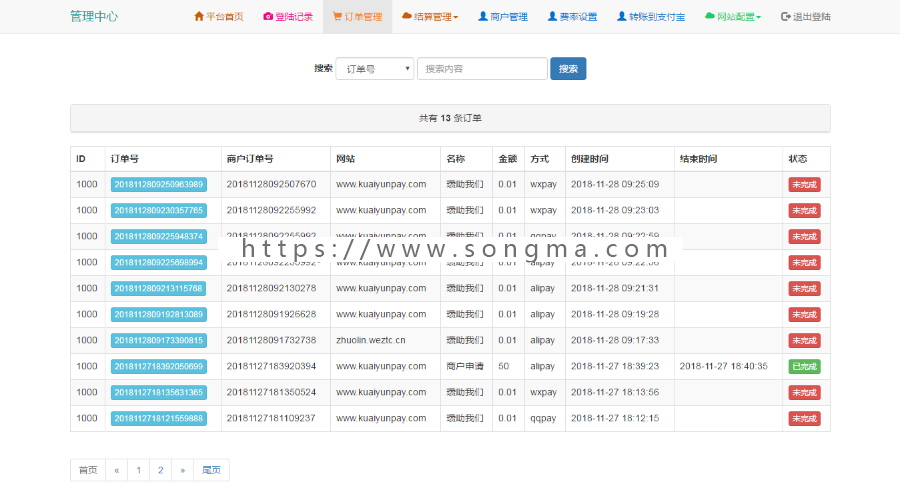Open 平台首页 via the home icon
Screen dimensions: 900x498
(199, 16)
